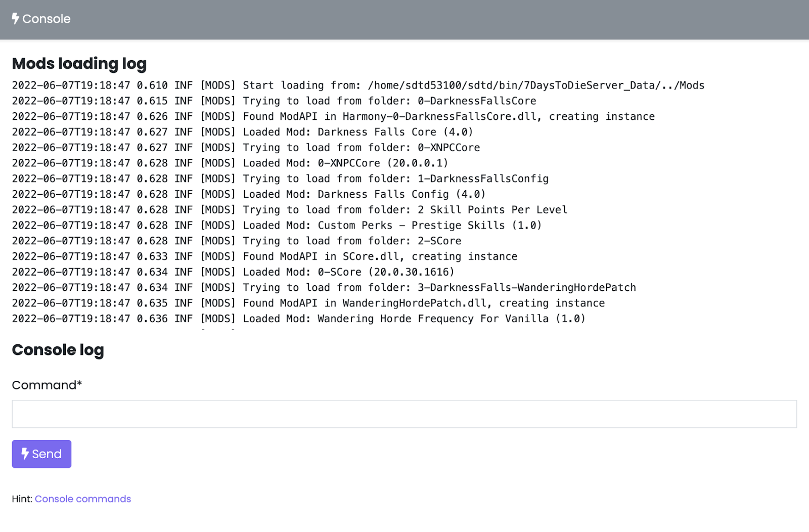Click the Send button

click(41, 454)
